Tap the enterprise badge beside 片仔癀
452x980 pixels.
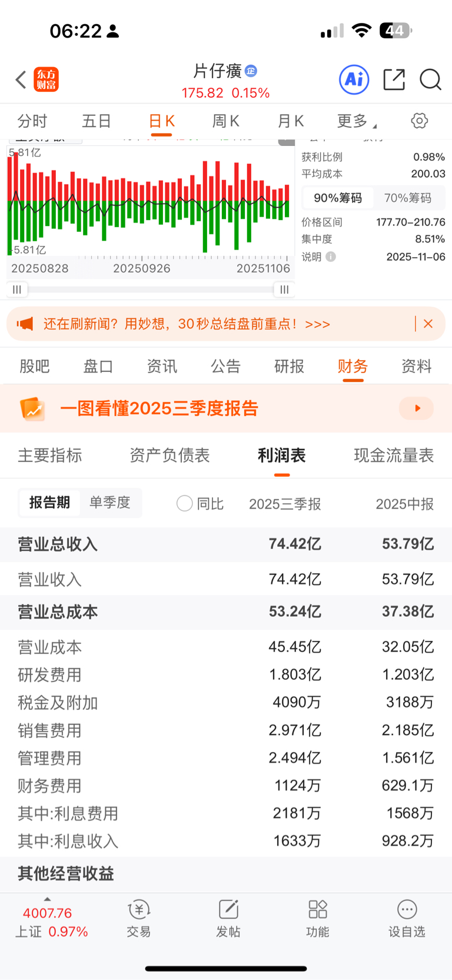(x=251, y=71)
